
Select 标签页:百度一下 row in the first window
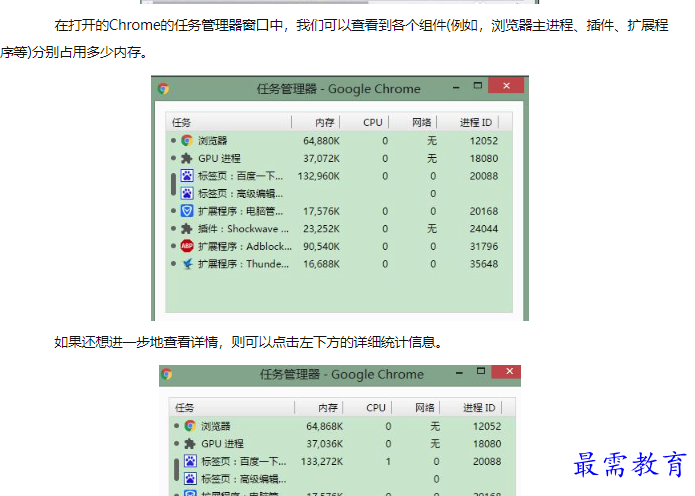coord(339,176)
